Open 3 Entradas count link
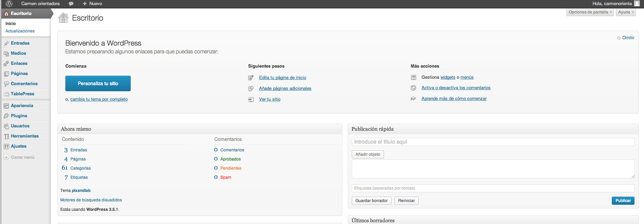 (76, 150)
